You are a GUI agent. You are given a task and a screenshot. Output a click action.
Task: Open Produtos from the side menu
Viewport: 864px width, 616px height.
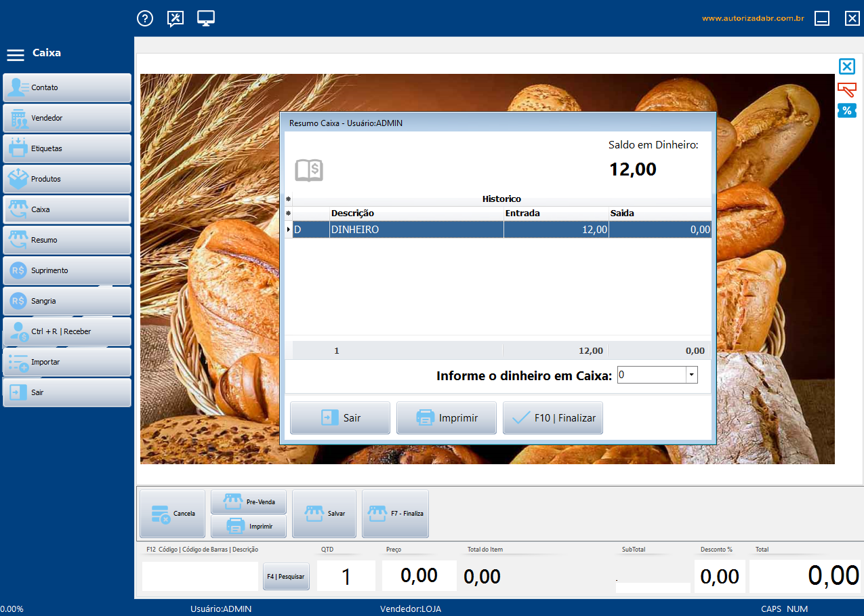coord(66,179)
